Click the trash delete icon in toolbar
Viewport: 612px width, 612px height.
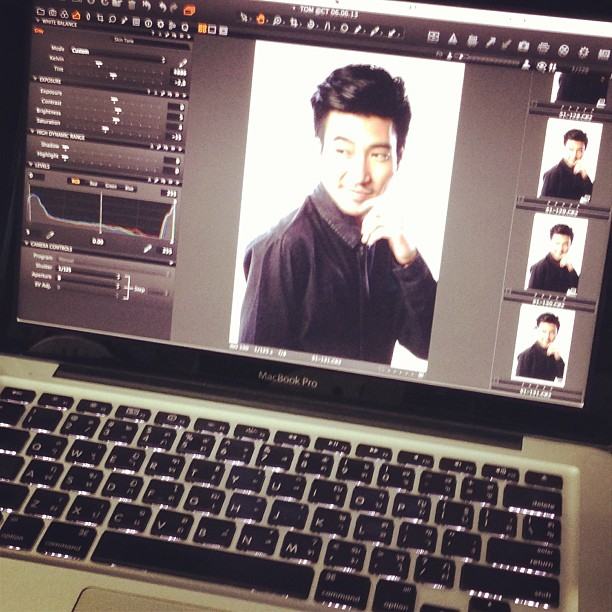point(132,4)
